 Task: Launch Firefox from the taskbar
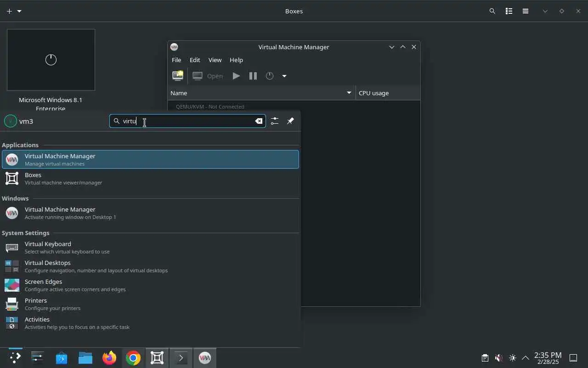coord(109,358)
